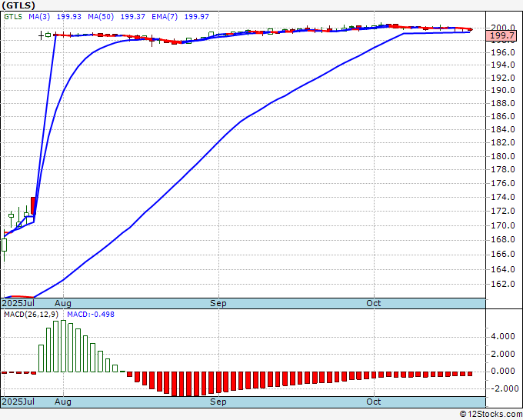Click the 186.0 price axis label

pyautogui.click(x=503, y=116)
